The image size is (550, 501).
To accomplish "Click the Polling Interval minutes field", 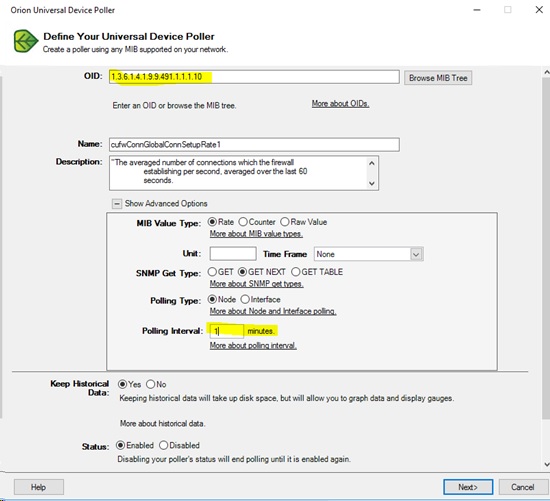I will click(x=227, y=331).
